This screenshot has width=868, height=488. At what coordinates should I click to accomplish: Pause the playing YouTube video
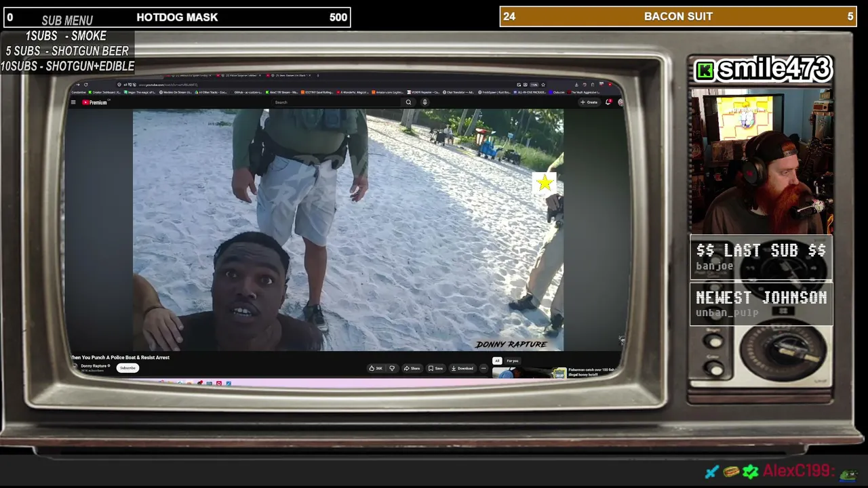(x=348, y=230)
